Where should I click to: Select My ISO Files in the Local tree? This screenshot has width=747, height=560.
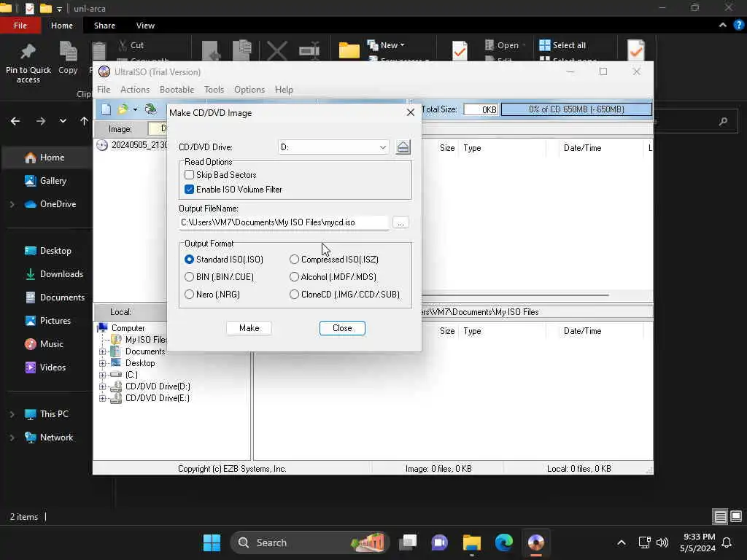pyautogui.click(x=146, y=340)
